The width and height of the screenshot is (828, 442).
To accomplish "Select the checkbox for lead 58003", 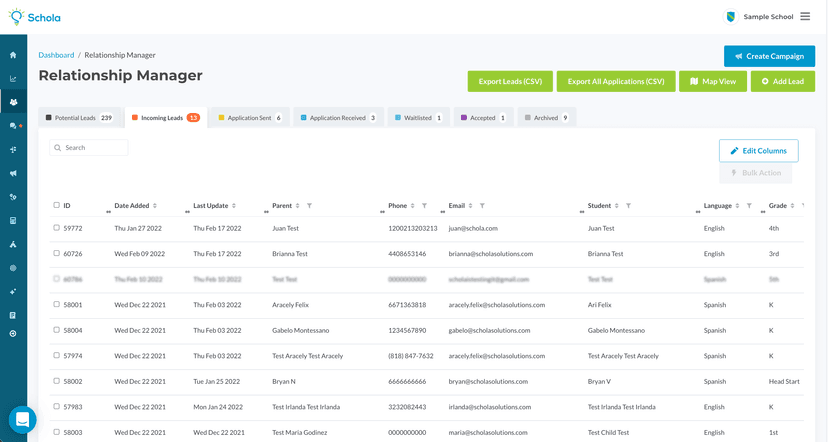I will 57,431.
